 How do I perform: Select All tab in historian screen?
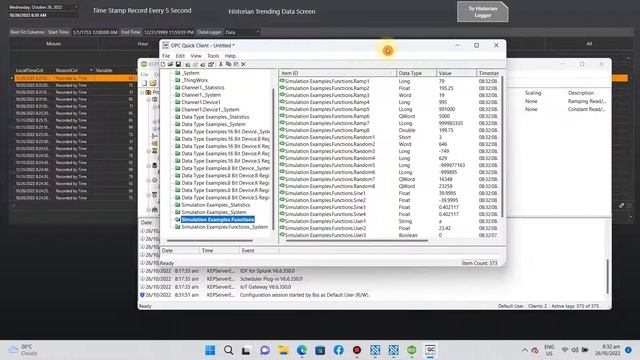[x=589, y=44]
